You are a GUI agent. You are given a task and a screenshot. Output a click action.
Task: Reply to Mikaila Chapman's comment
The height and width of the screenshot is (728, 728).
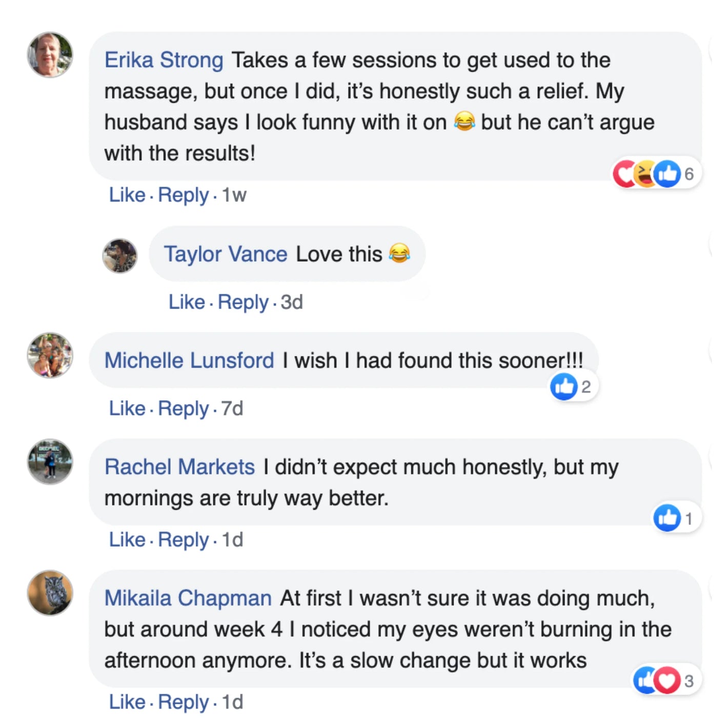click(x=183, y=702)
